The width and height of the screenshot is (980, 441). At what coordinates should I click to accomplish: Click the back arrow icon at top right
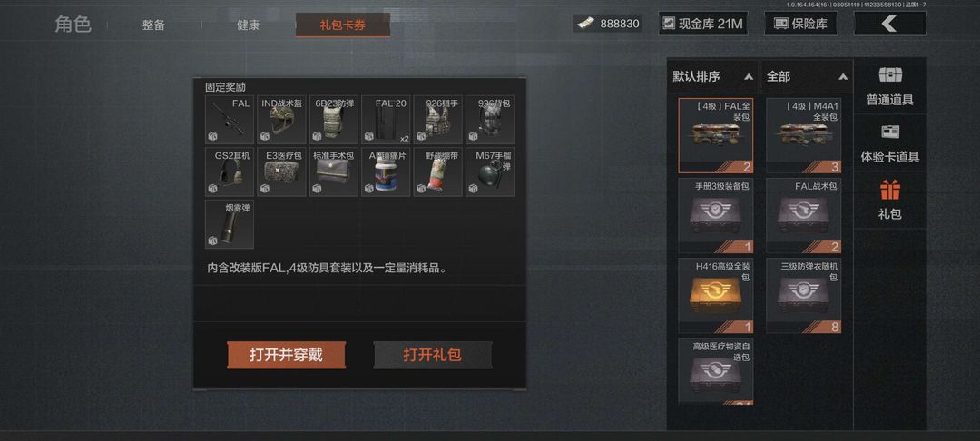[890, 24]
